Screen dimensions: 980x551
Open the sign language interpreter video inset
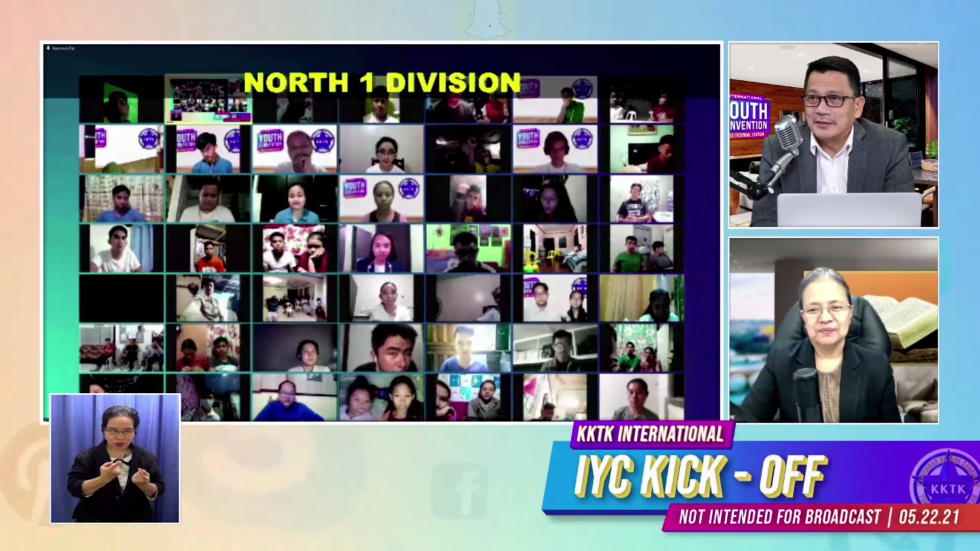[x=115, y=459]
